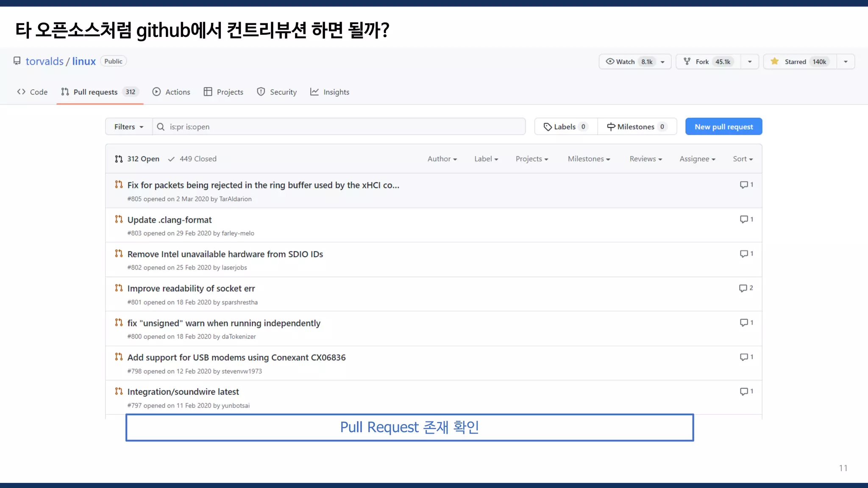Screen dimensions: 868x488
Task: Click the Labels tag icon
Action: [548, 127]
